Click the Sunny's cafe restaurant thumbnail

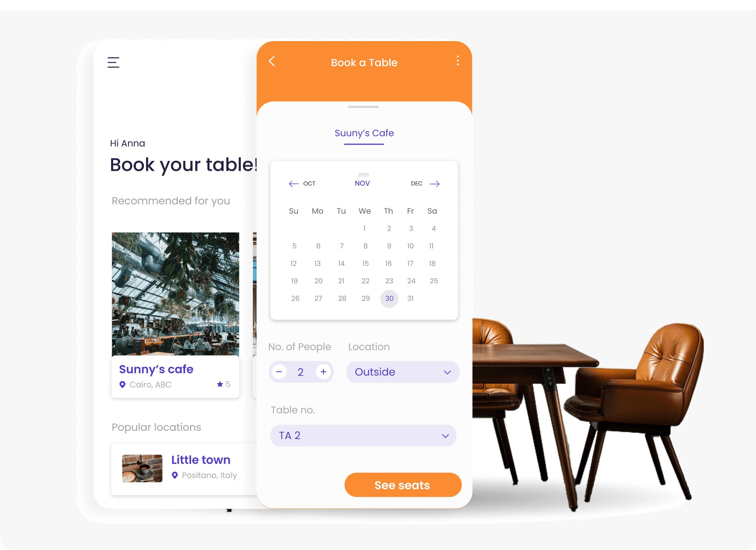coord(175,293)
